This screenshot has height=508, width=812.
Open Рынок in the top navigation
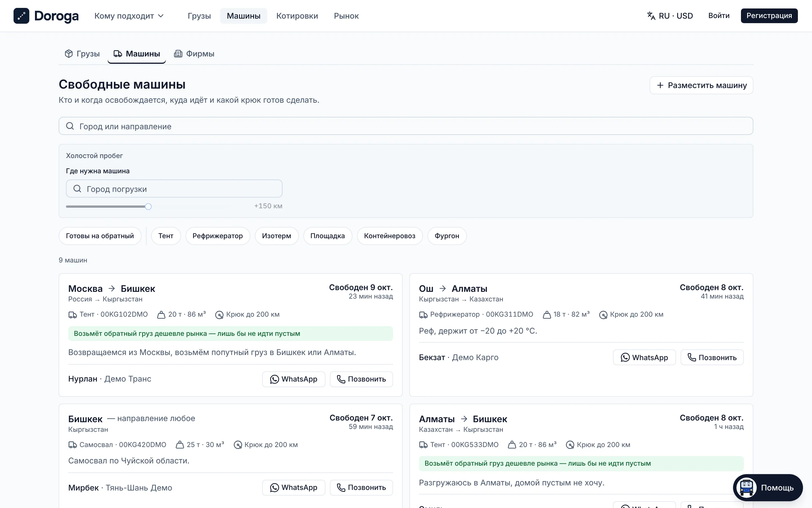click(x=346, y=16)
